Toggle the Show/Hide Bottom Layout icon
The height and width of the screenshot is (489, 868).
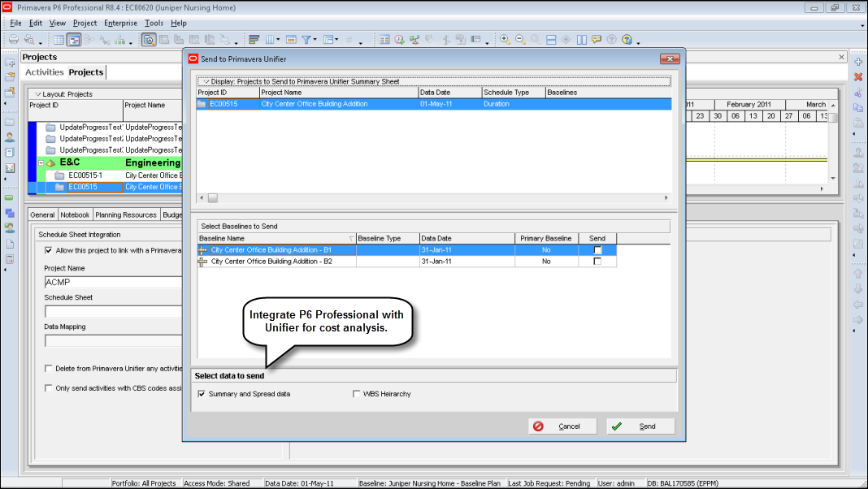(x=149, y=39)
